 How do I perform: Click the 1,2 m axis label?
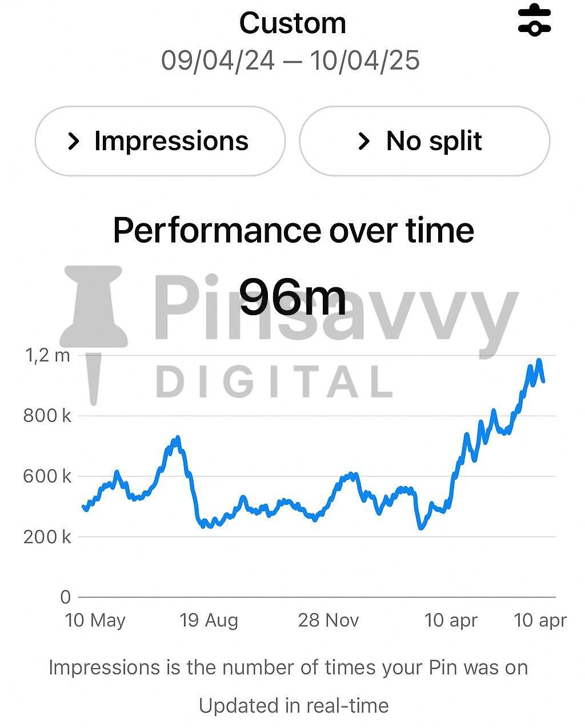[x=47, y=356]
